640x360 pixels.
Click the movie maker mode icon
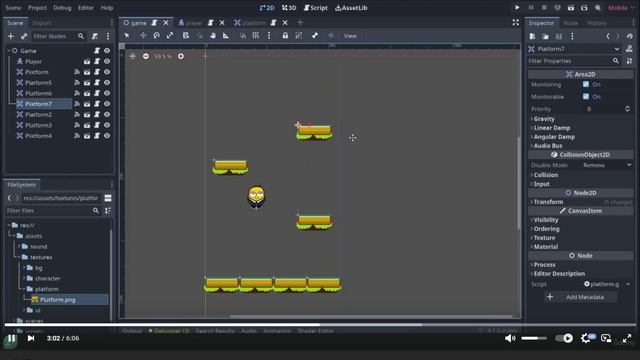pos(598,8)
